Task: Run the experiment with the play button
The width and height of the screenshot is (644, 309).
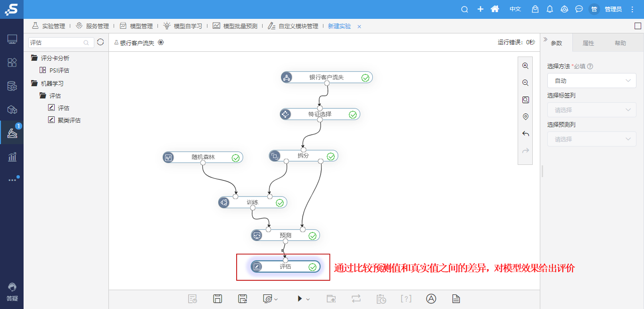Action: 299,299
